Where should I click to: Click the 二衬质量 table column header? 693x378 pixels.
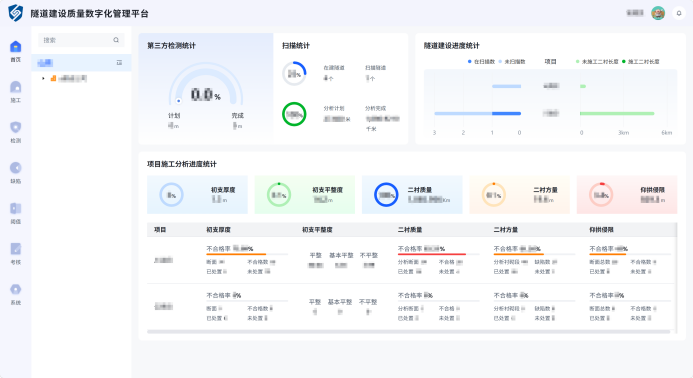410,230
